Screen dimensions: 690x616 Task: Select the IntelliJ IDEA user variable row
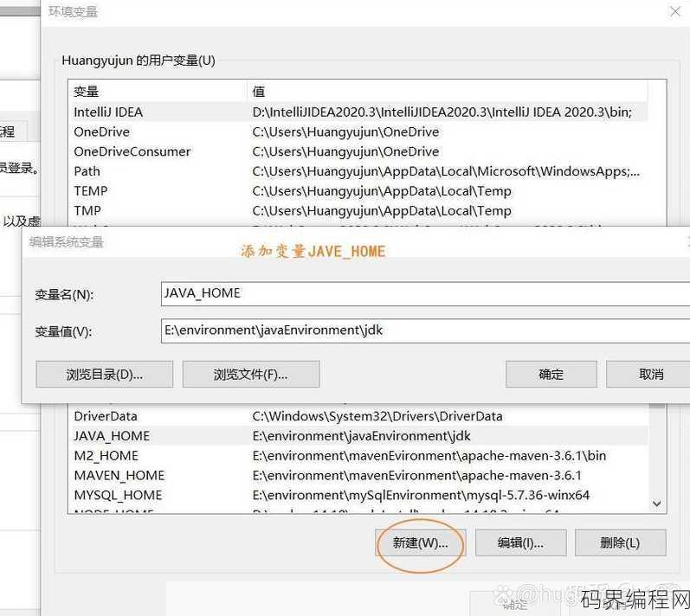tap(358, 112)
